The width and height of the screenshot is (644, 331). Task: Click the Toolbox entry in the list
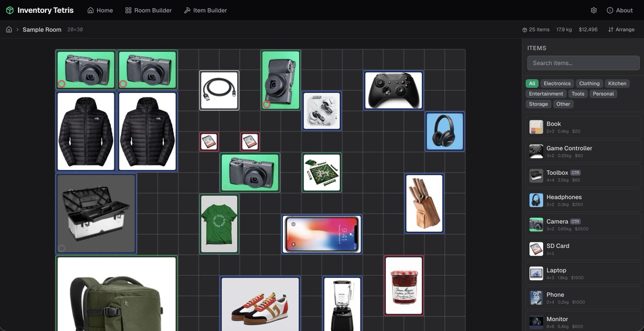(x=583, y=176)
